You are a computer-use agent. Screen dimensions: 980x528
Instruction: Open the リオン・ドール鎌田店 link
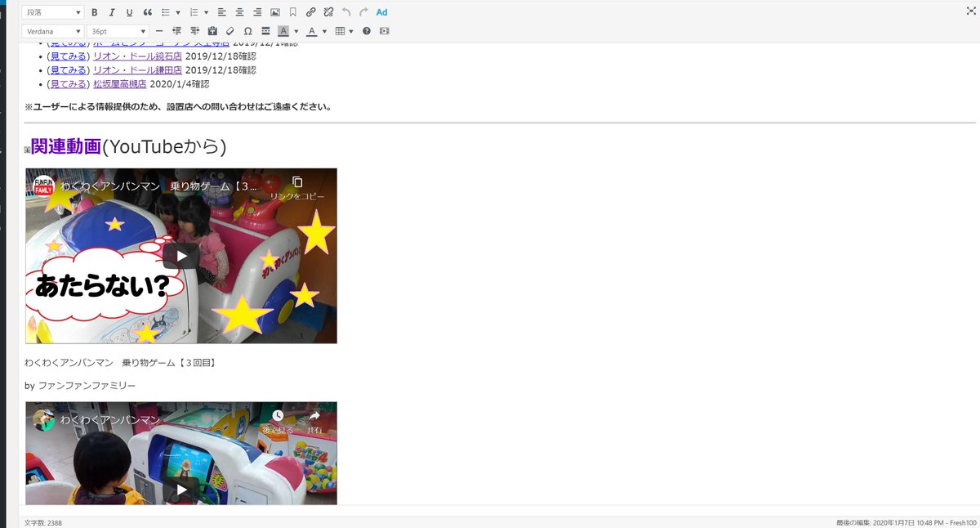(x=137, y=70)
